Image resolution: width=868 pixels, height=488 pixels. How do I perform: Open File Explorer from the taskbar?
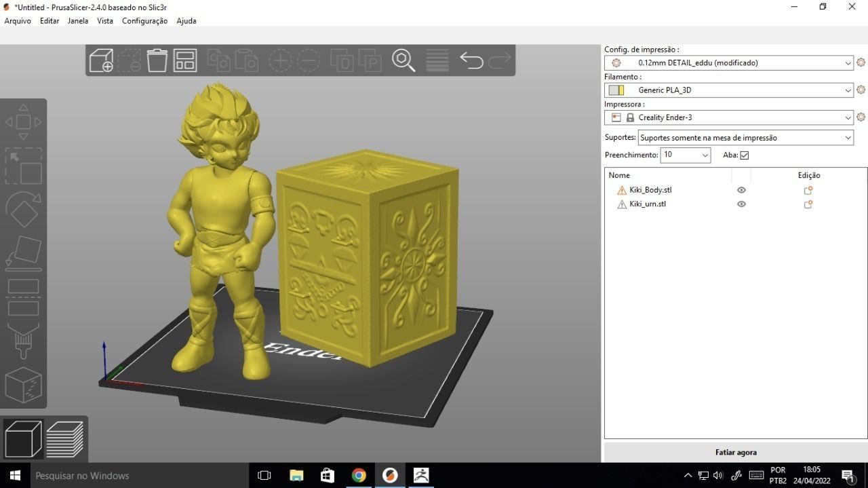(296, 475)
